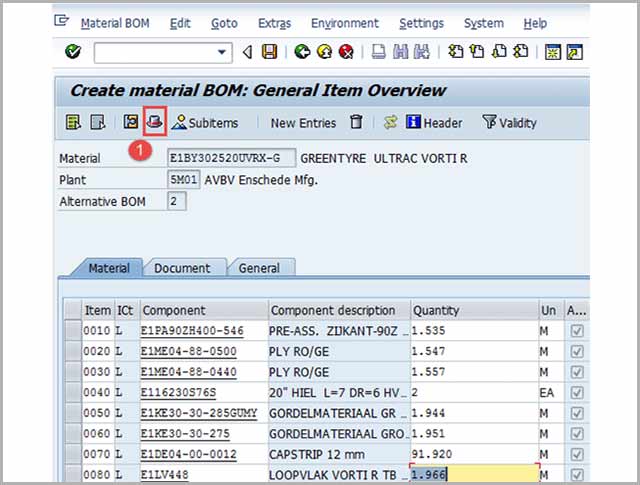Screen dimensions: 640x485
Task: Open the Edit menu
Action: 180,23
